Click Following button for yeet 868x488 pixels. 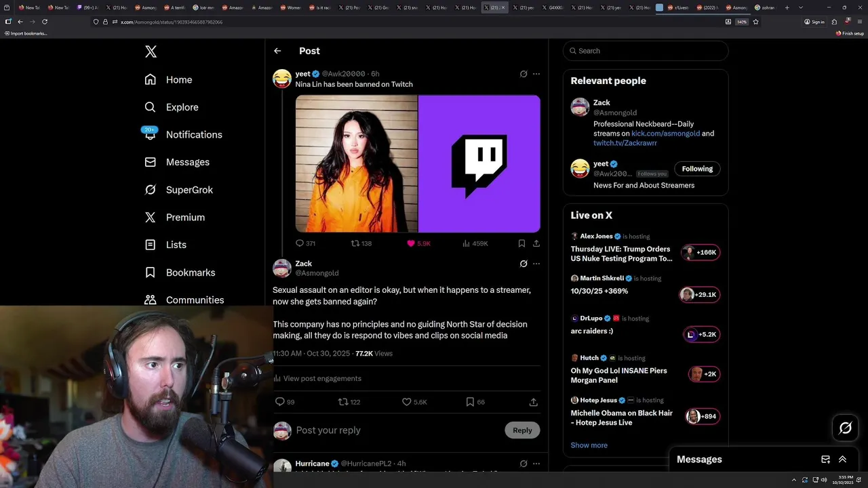(697, 169)
